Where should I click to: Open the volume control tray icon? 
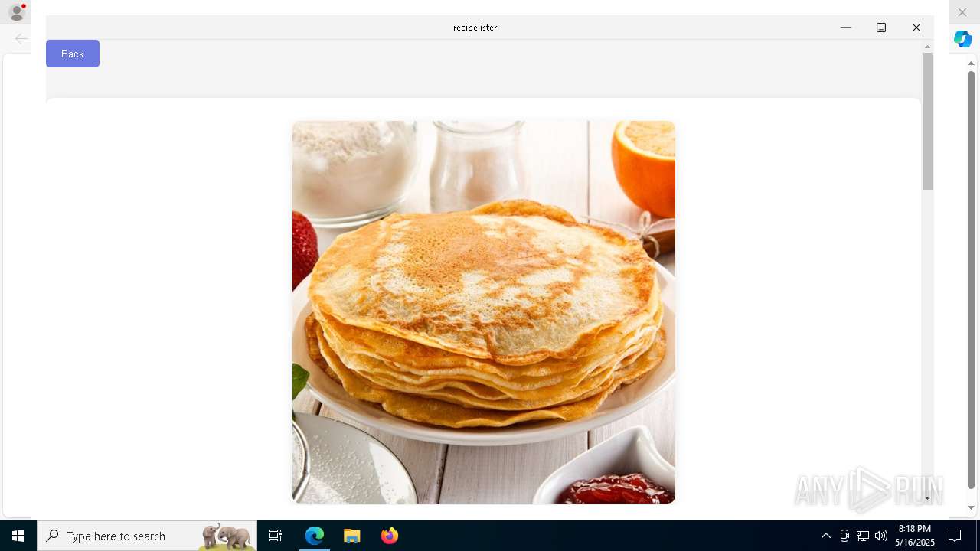coord(881,536)
